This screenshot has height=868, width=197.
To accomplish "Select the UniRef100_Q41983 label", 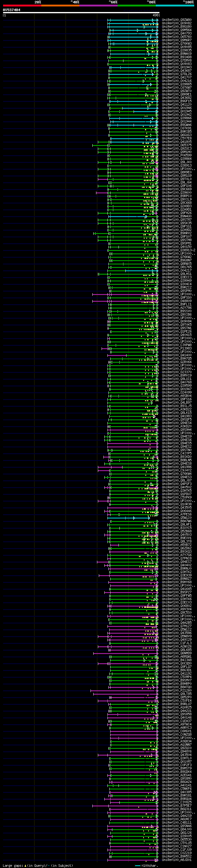I will click(x=176, y=416).
